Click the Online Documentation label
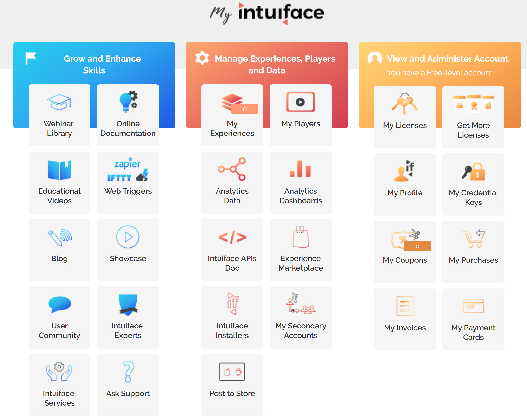The image size is (527, 420). 128,128
